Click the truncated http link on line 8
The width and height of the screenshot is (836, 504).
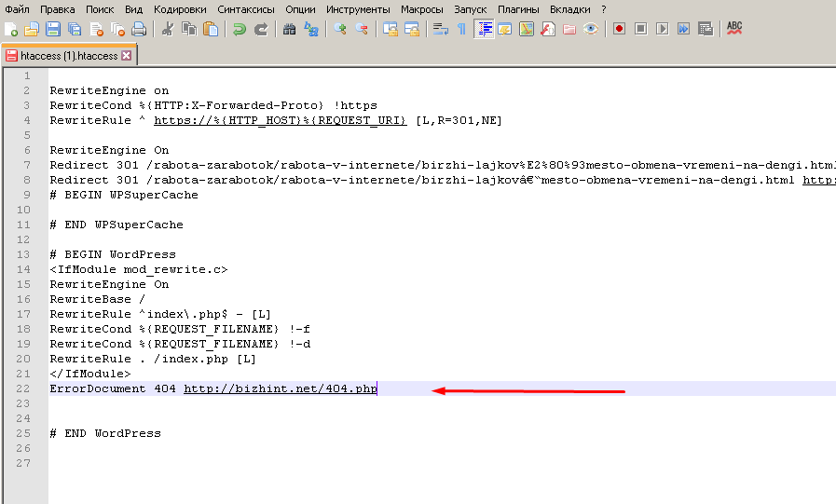(x=819, y=180)
